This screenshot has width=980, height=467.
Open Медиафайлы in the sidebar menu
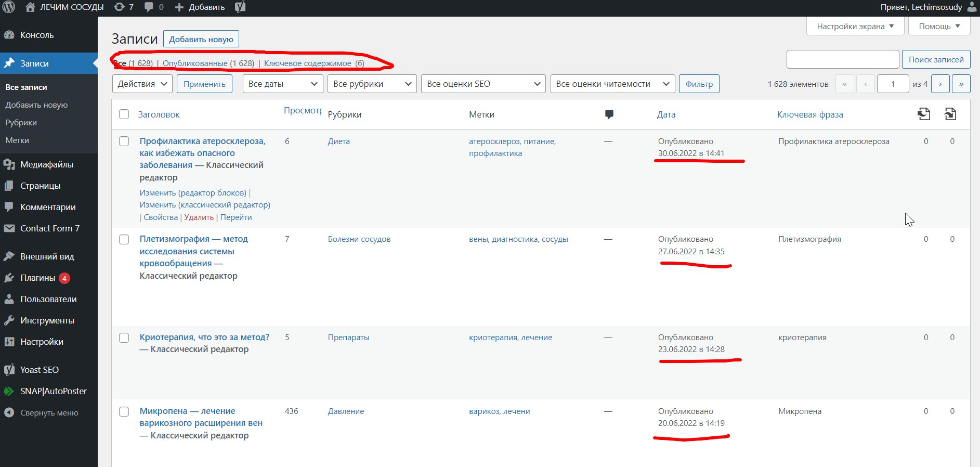(x=46, y=164)
